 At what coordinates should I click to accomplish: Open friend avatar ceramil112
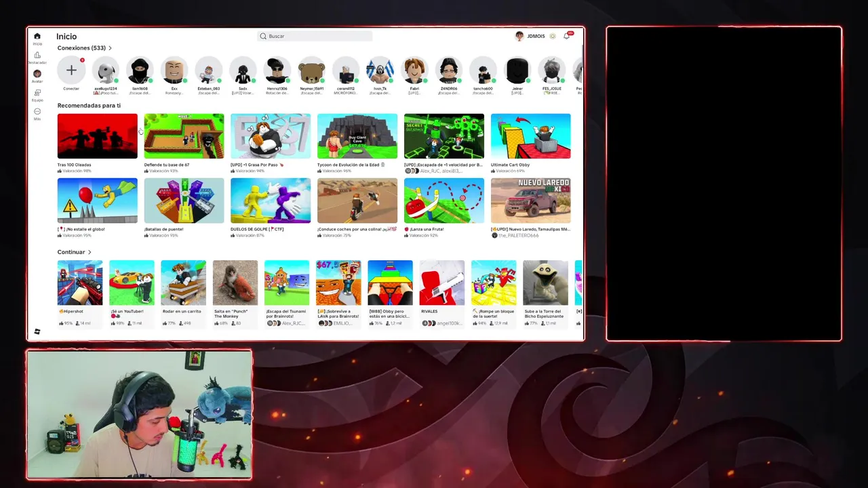pyautogui.click(x=345, y=70)
